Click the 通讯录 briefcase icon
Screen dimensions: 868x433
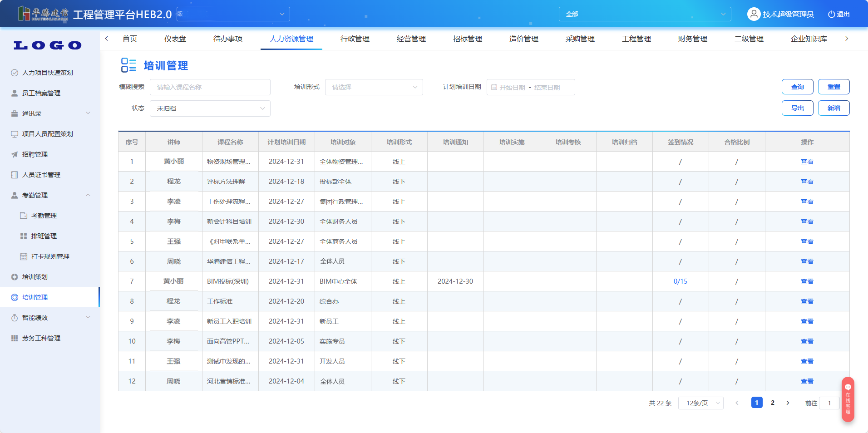coord(15,113)
